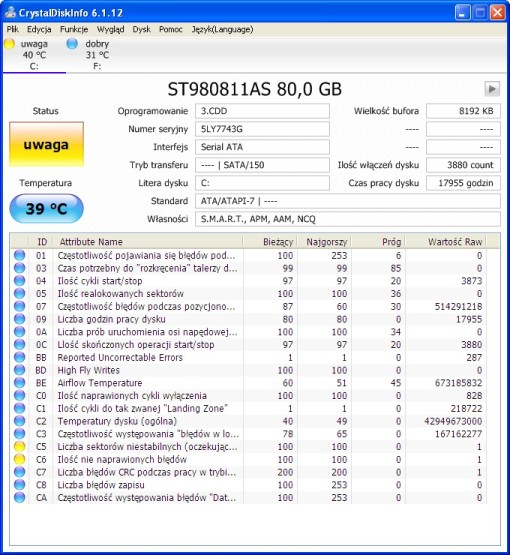This screenshot has height=555, width=510.
Task: Click the Wartość Raw column header
Action: 446,242
